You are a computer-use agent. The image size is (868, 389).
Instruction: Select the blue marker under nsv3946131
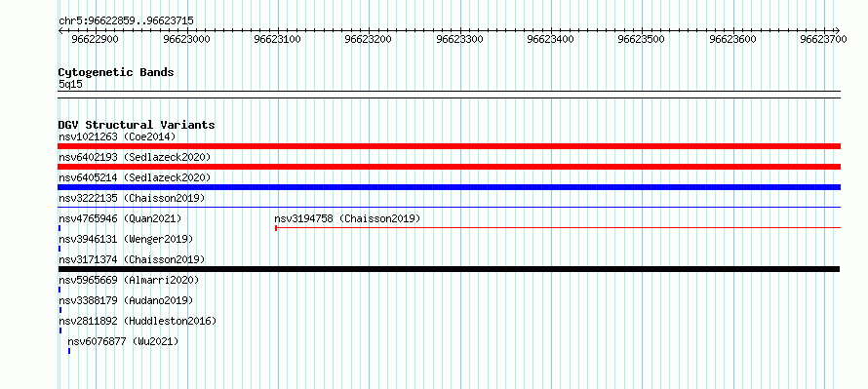[59, 249]
